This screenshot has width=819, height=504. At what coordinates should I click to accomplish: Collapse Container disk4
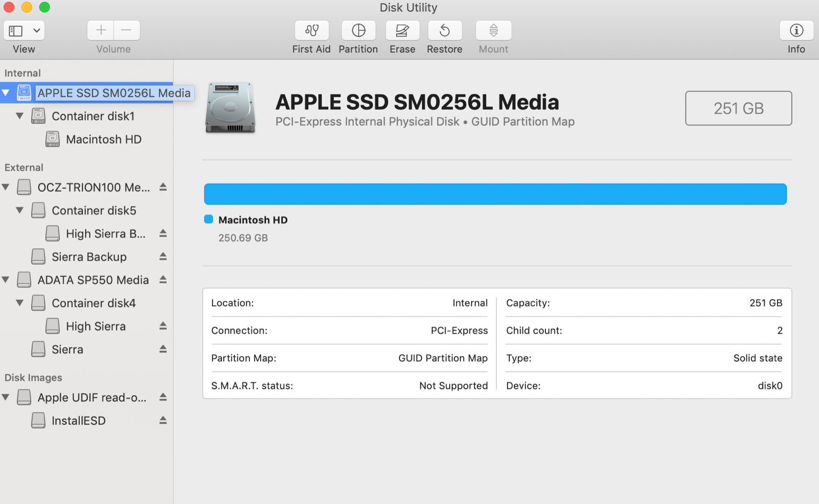pos(20,303)
